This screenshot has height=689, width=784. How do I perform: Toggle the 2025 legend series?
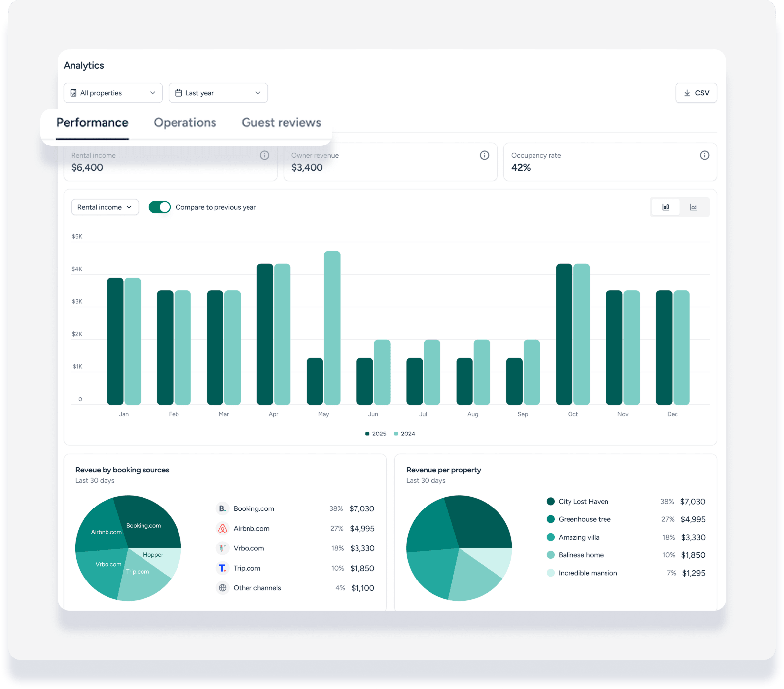click(376, 434)
